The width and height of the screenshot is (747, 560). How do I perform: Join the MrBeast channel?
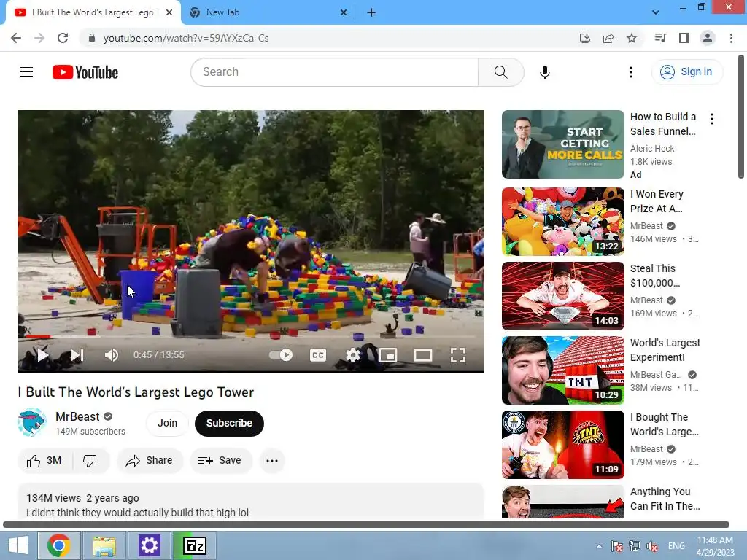[x=167, y=423]
